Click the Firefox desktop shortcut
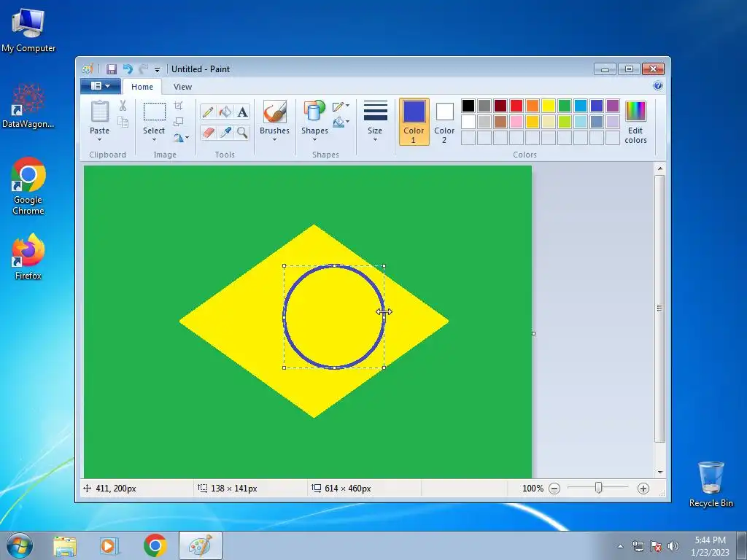 28,256
